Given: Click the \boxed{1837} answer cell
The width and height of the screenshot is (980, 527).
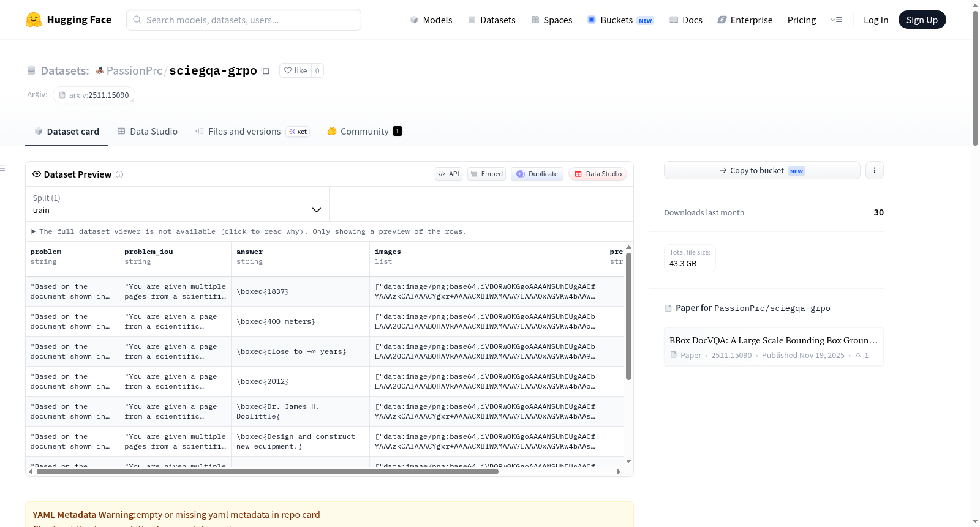Looking at the screenshot, I should tap(301, 291).
